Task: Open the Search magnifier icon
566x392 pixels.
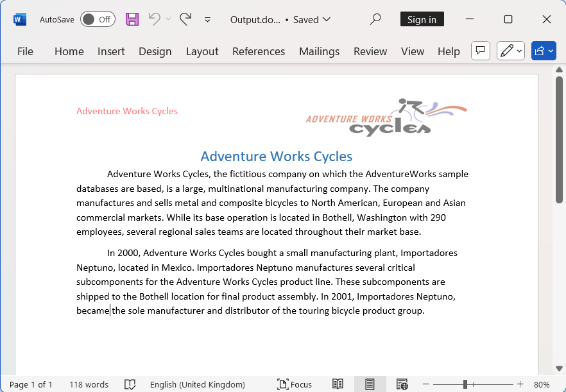Action: click(376, 19)
